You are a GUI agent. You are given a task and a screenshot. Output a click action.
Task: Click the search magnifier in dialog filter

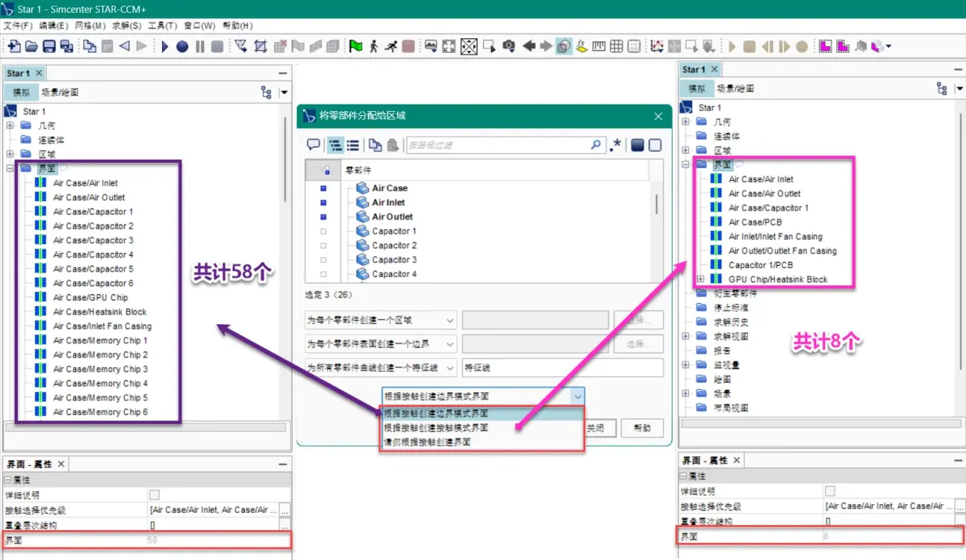click(596, 145)
